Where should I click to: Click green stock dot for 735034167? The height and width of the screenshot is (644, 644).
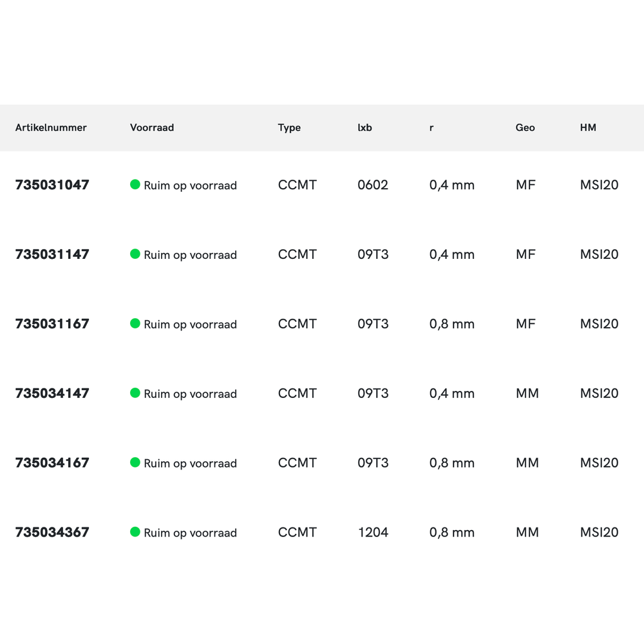[x=135, y=462]
